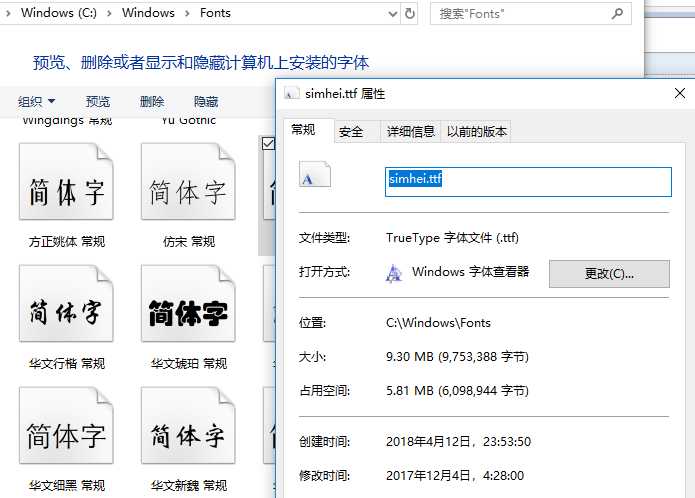Click the 更改(C)... button
The image size is (695, 498).
(x=609, y=274)
